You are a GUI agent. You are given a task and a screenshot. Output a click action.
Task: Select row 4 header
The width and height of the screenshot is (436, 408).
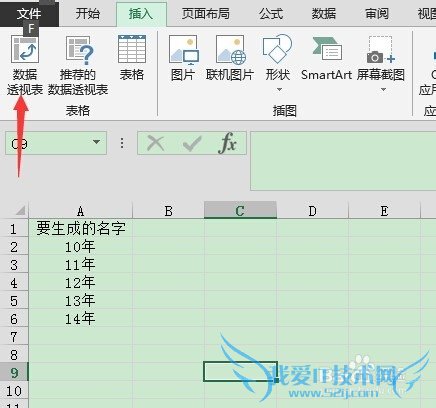point(14,283)
